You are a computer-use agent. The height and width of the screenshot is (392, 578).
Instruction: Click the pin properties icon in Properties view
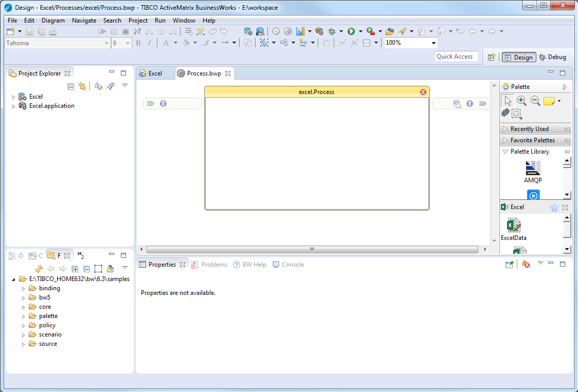click(509, 265)
